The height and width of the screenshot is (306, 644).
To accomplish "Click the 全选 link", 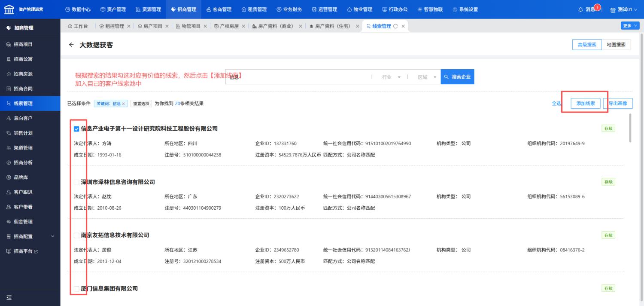I will tap(556, 104).
